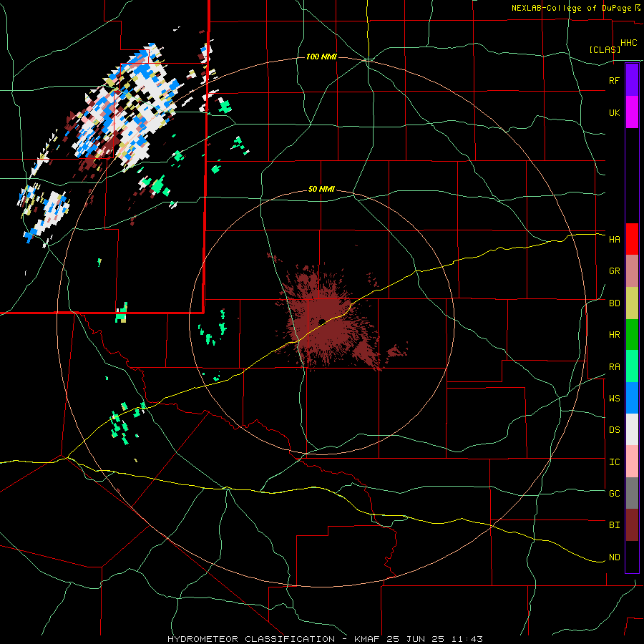The image size is (644, 644).
Task: Click the ND black legend swatch
Action: [632, 557]
